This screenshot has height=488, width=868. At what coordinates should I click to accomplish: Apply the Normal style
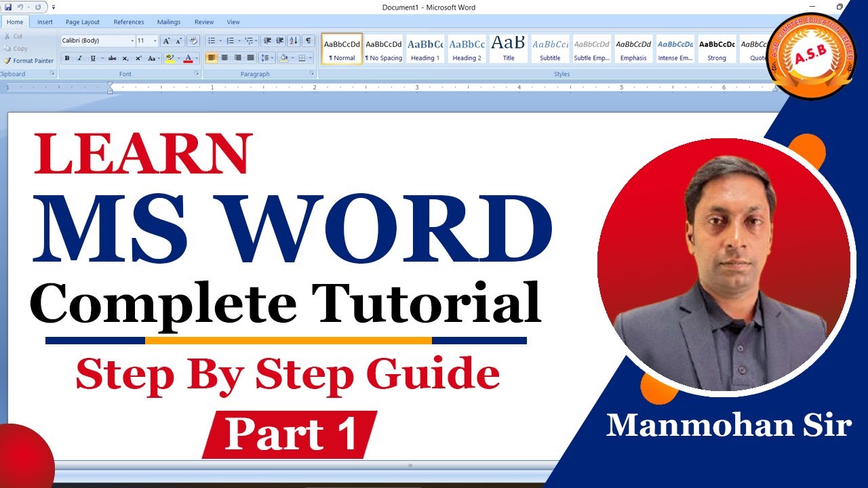click(x=342, y=49)
